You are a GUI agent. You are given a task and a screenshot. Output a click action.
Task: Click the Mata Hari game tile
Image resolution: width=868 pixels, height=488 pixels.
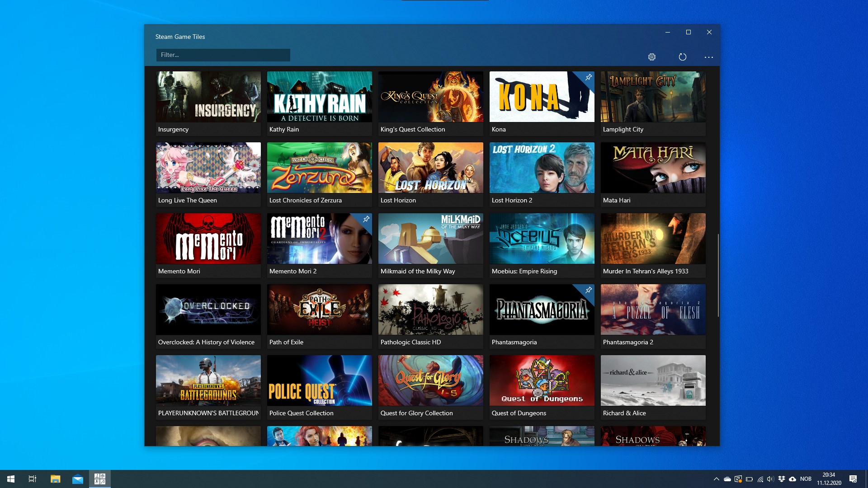tap(653, 168)
